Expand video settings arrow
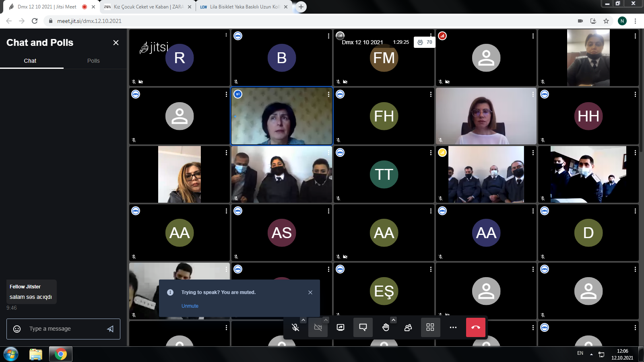 point(326,320)
